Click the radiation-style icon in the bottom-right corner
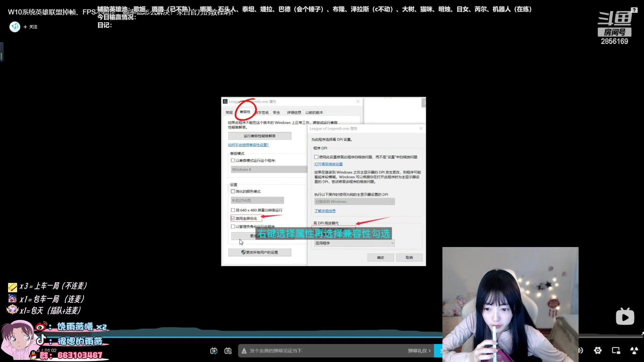Viewport: 644px width, 362px height. (x=634, y=350)
